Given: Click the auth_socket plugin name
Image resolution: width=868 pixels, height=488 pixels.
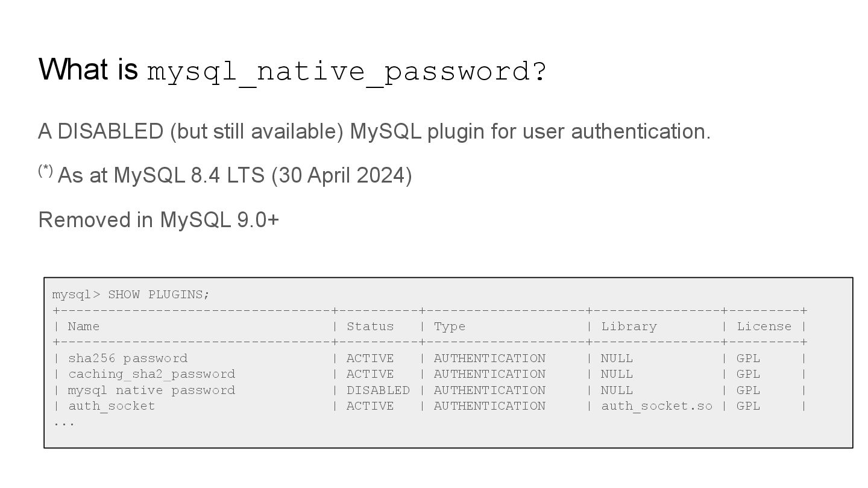Looking at the screenshot, I should (x=112, y=406).
